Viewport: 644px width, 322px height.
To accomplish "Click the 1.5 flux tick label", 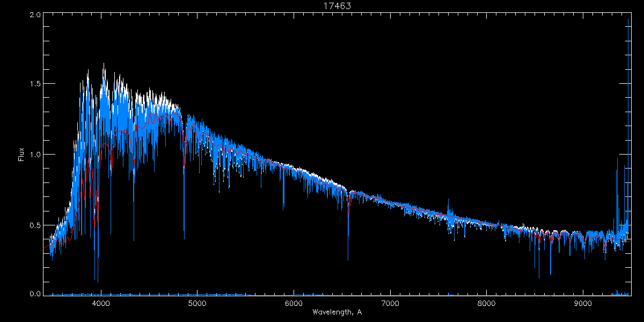I will pyautogui.click(x=35, y=84).
